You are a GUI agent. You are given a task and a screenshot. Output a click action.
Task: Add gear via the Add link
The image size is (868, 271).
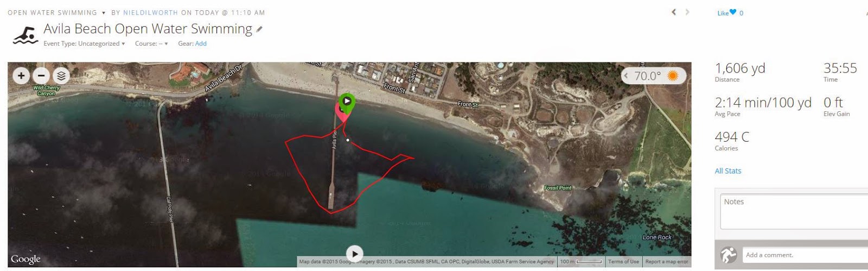tap(201, 43)
